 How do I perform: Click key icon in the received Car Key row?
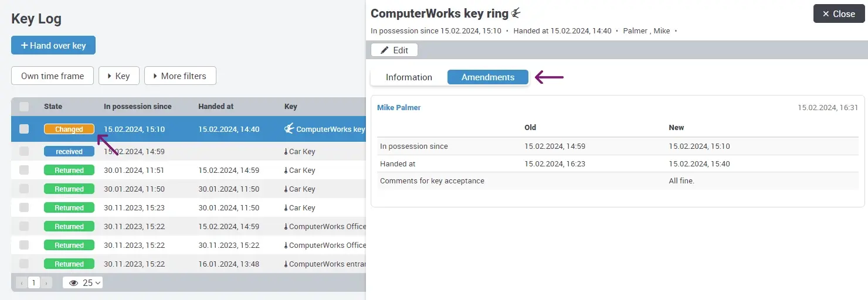pyautogui.click(x=286, y=152)
